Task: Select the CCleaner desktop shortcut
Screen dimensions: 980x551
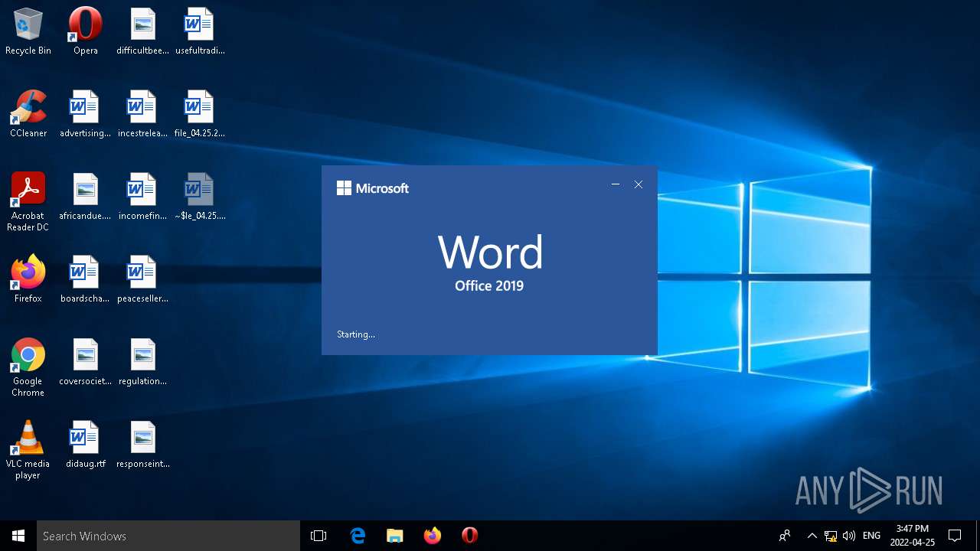Action: click(28, 113)
